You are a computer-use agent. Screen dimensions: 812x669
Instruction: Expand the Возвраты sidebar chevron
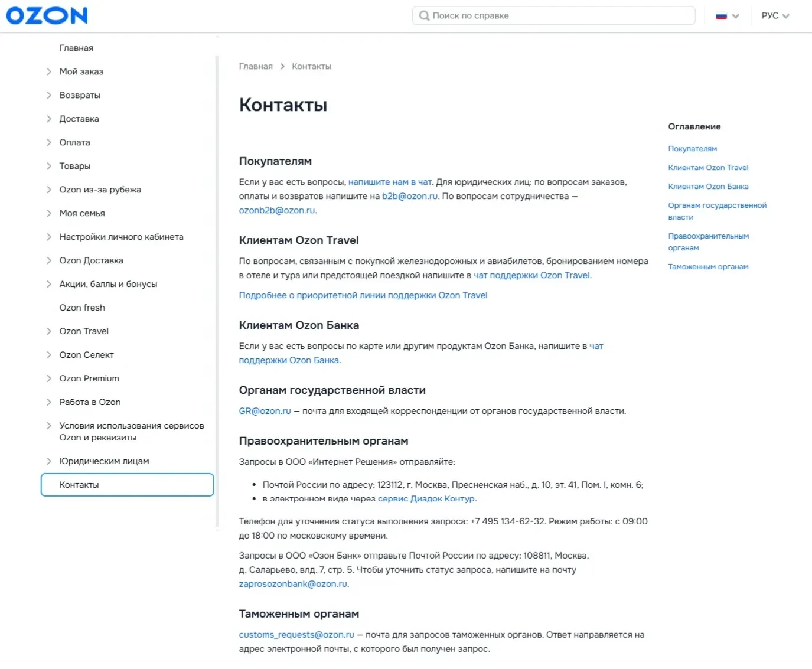(49, 95)
